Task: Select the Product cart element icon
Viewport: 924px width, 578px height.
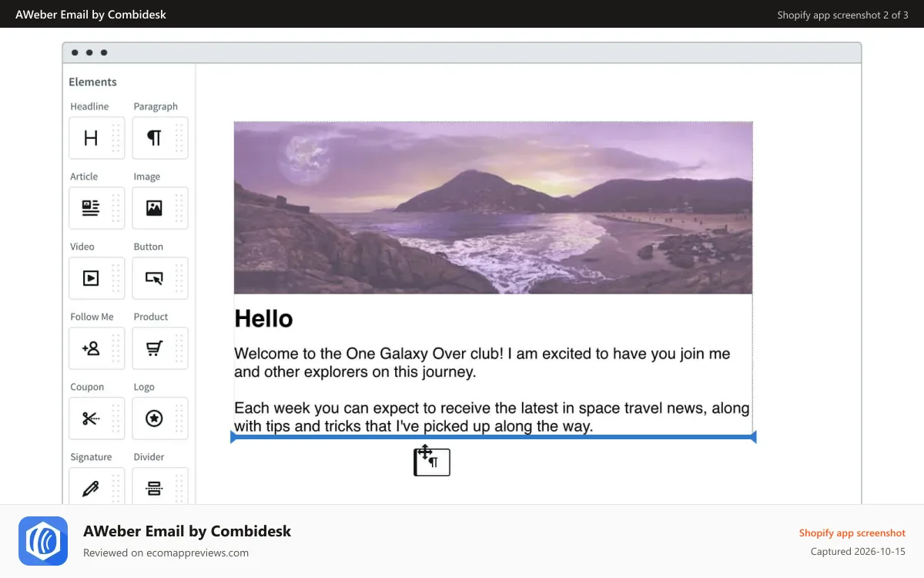Action: [x=154, y=348]
